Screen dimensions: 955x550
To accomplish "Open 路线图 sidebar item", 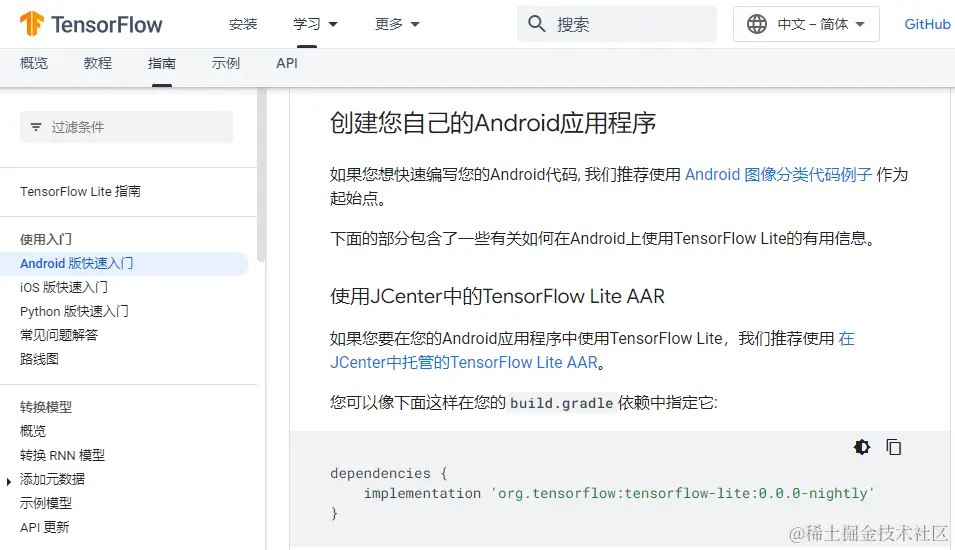I will coord(39,359).
